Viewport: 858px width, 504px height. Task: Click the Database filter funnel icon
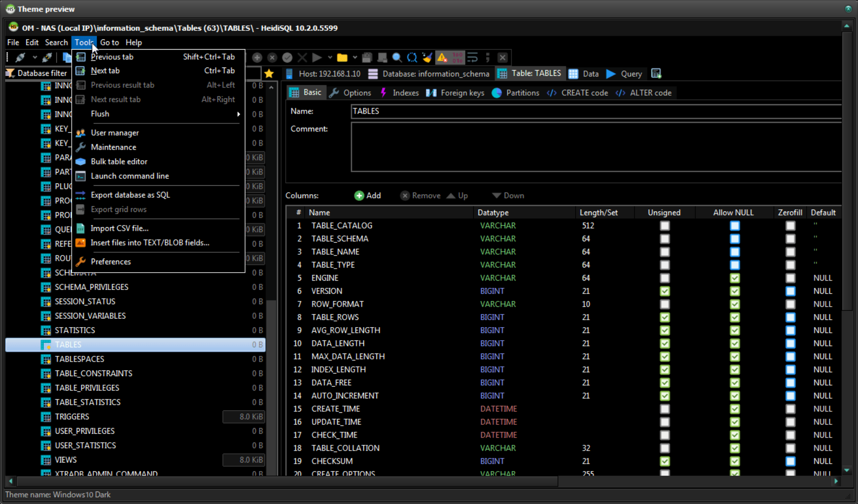(10, 73)
